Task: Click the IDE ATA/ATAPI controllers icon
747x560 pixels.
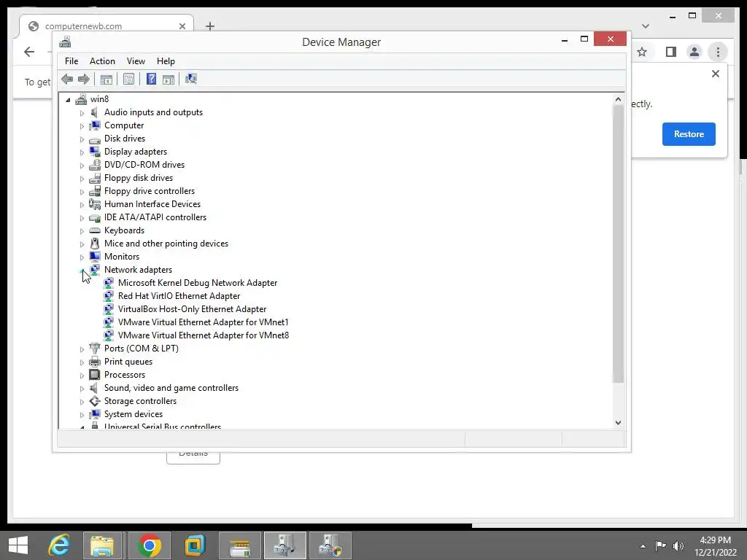Action: [x=95, y=217]
